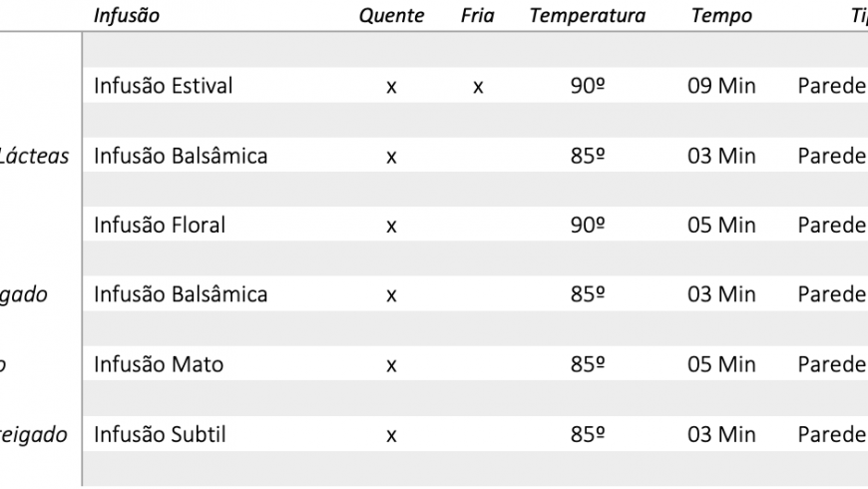
Task: Select the Infusão Estival cell
Action: (163, 86)
